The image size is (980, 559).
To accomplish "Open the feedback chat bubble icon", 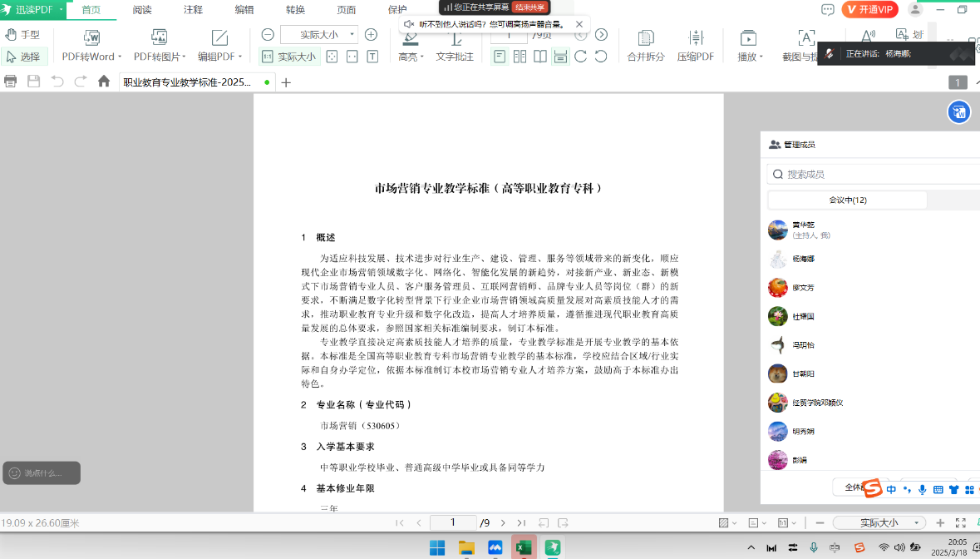I will (828, 10).
